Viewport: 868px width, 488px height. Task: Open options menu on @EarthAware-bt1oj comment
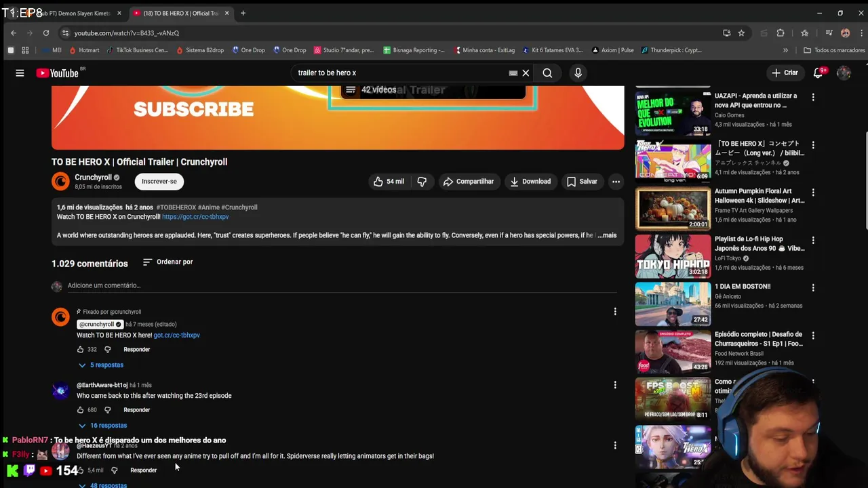tap(615, 385)
